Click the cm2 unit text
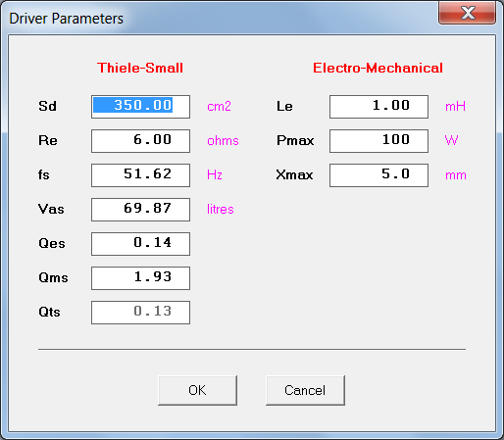The image size is (504, 440). (219, 107)
